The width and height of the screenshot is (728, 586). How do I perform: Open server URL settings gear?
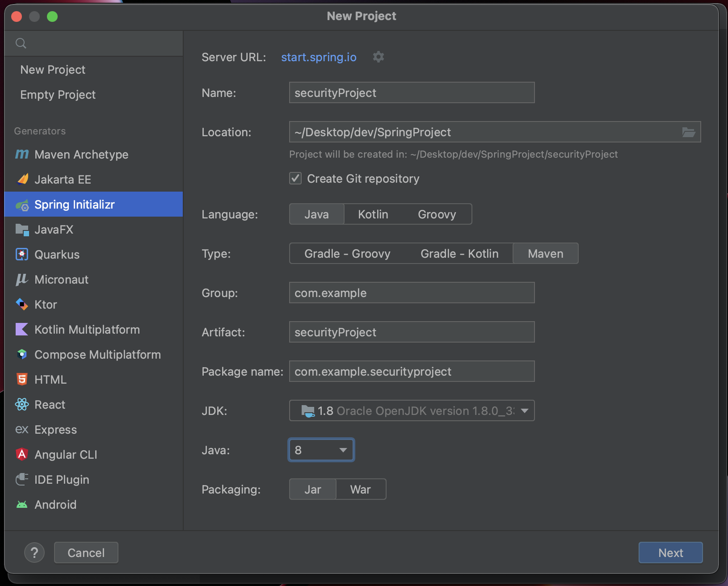pos(379,57)
